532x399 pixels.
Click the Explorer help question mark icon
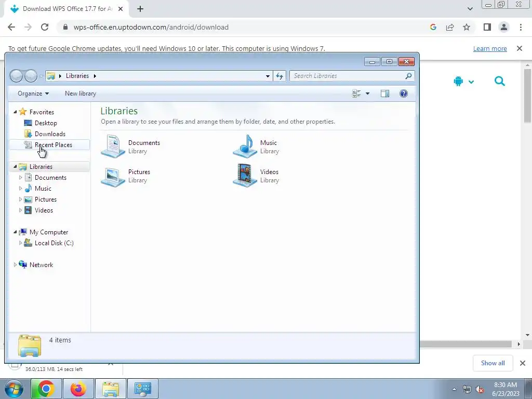coord(403,94)
